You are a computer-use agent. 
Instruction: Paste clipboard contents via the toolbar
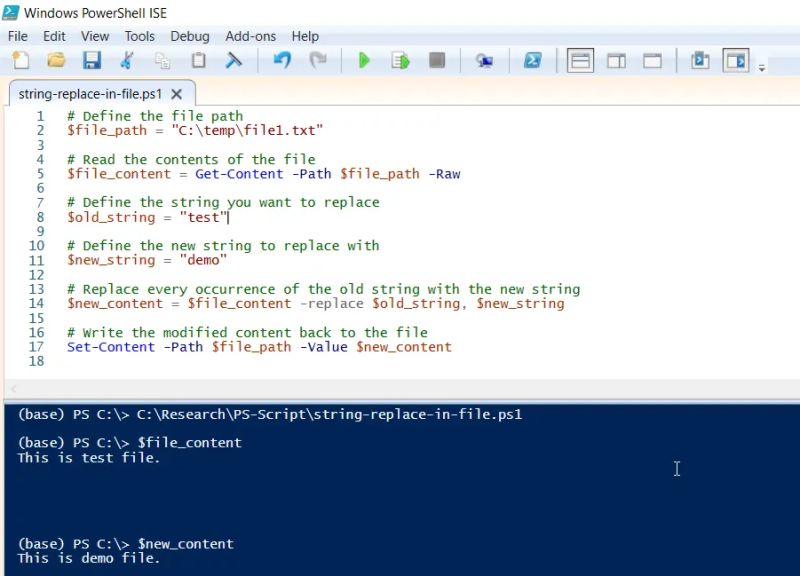(198, 60)
